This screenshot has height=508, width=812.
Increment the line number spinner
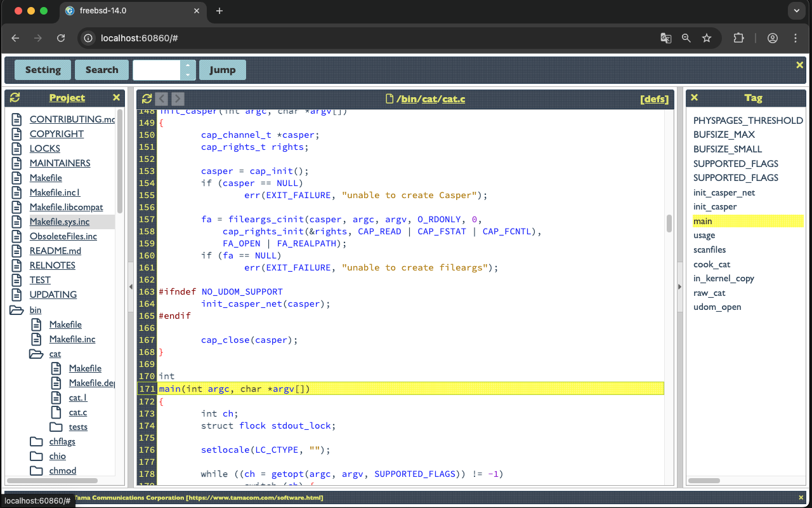pyautogui.click(x=188, y=65)
